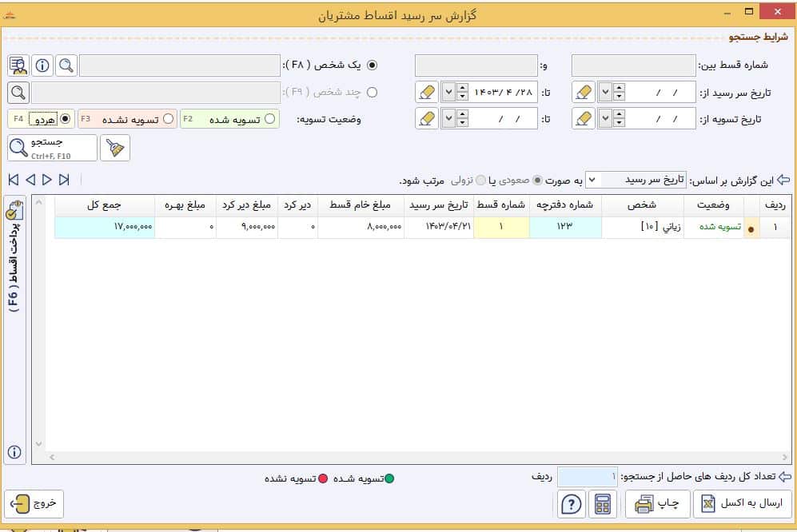Clear search filters with the broom icon
The height and width of the screenshot is (532, 797).
coord(115,148)
